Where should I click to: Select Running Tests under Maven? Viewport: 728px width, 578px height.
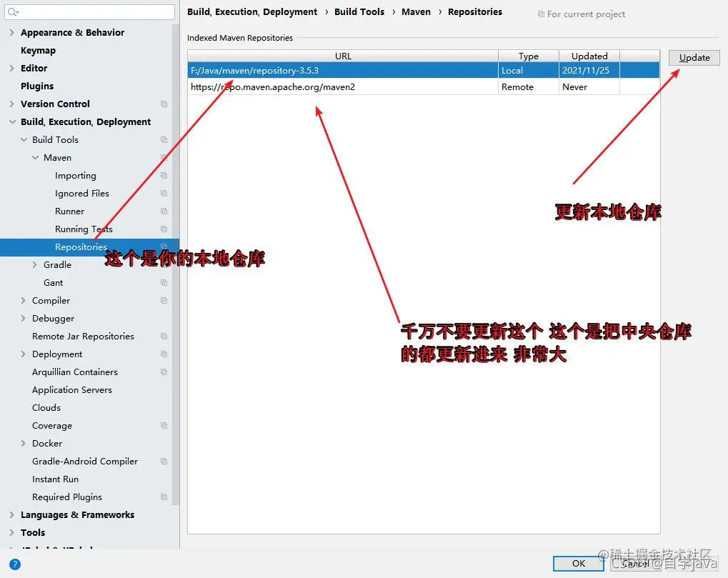tap(84, 229)
